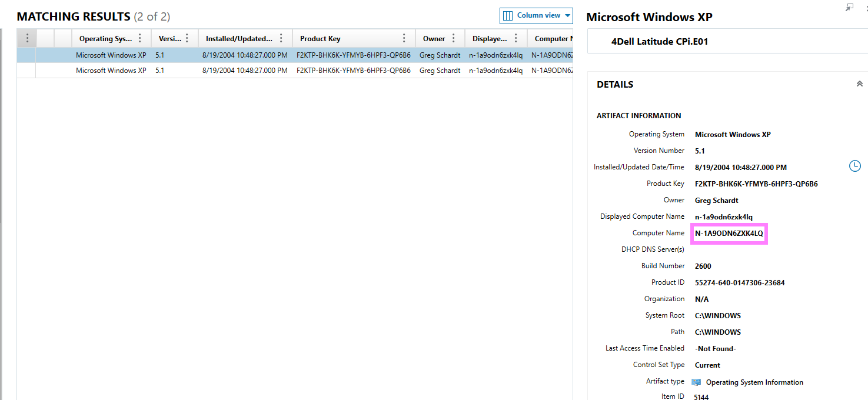868x400 pixels.
Task: Click the product key cell in first row
Action: 354,55
